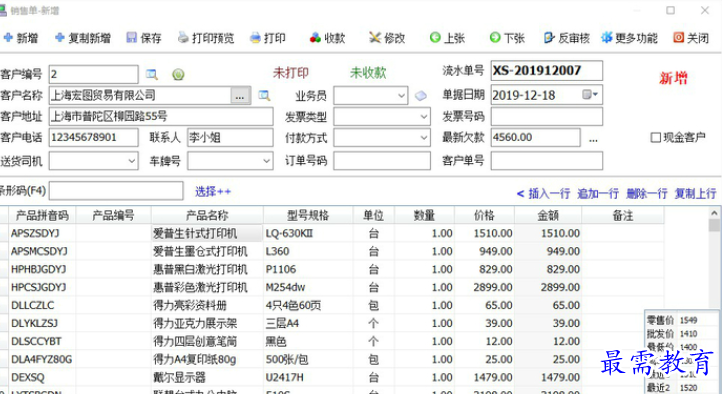Open the 发票类型 dropdown list
Viewport: 722px width, 394px height.
pyautogui.click(x=424, y=117)
